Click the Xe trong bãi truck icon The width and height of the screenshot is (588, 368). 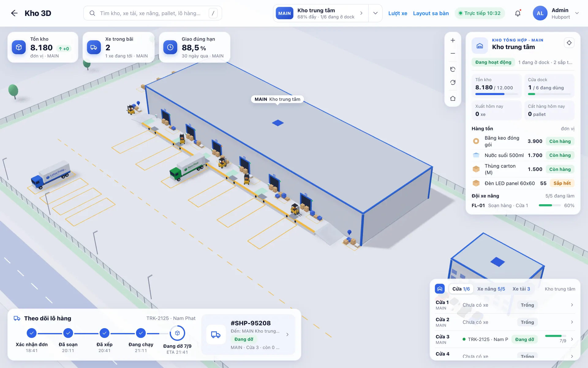tap(94, 47)
